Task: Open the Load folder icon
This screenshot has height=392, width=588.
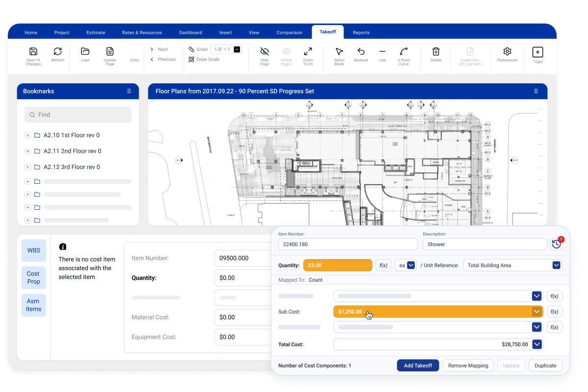Action: click(x=85, y=51)
